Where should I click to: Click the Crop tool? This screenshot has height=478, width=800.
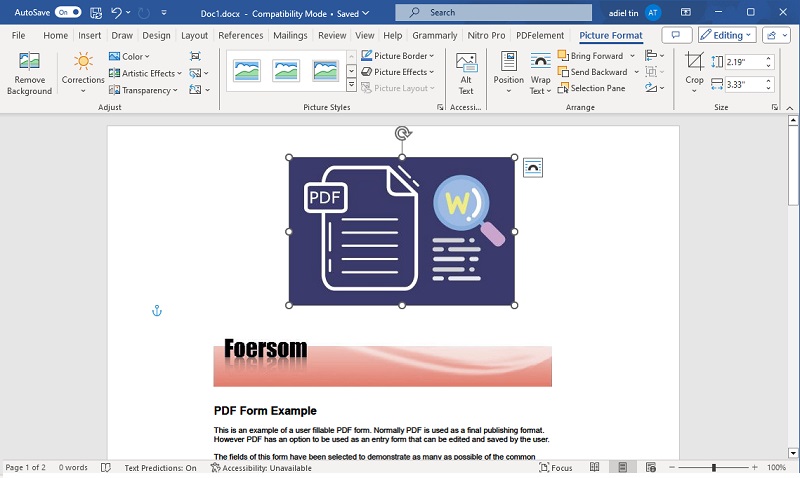click(x=694, y=73)
